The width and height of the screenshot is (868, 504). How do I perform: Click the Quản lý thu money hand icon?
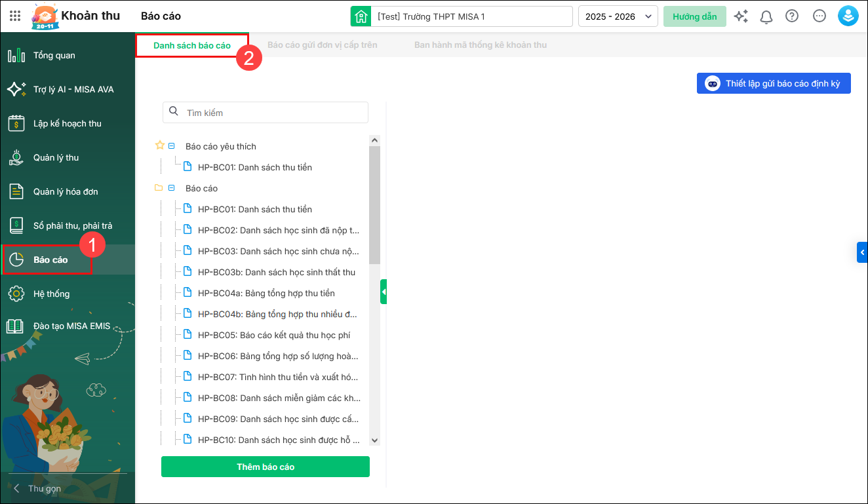(x=16, y=157)
